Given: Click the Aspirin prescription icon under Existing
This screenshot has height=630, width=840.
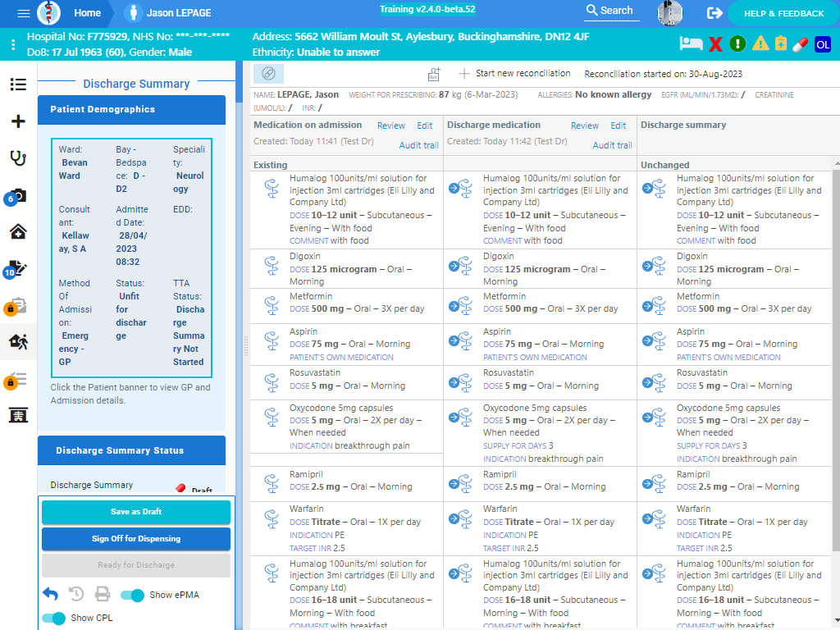Looking at the screenshot, I should point(272,340).
